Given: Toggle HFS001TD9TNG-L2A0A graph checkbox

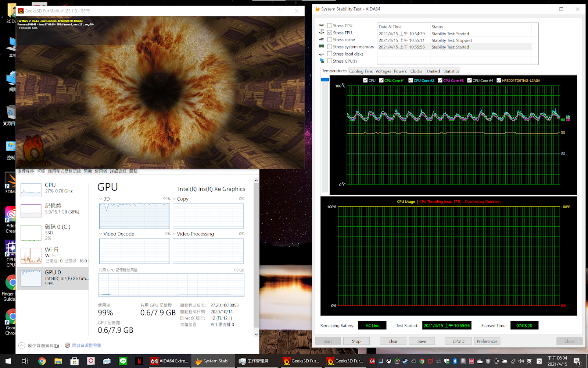Looking at the screenshot, I should (499, 80).
